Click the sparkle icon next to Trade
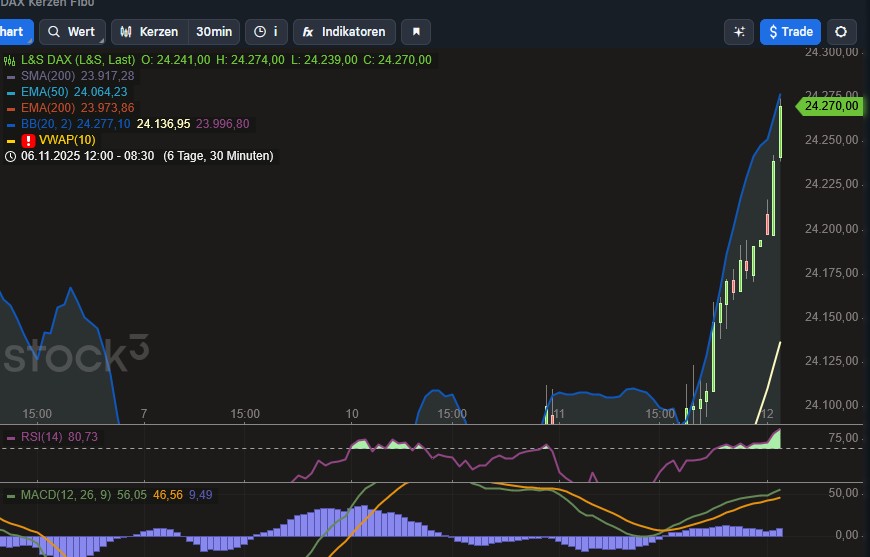The width and height of the screenshot is (870, 557). click(739, 32)
